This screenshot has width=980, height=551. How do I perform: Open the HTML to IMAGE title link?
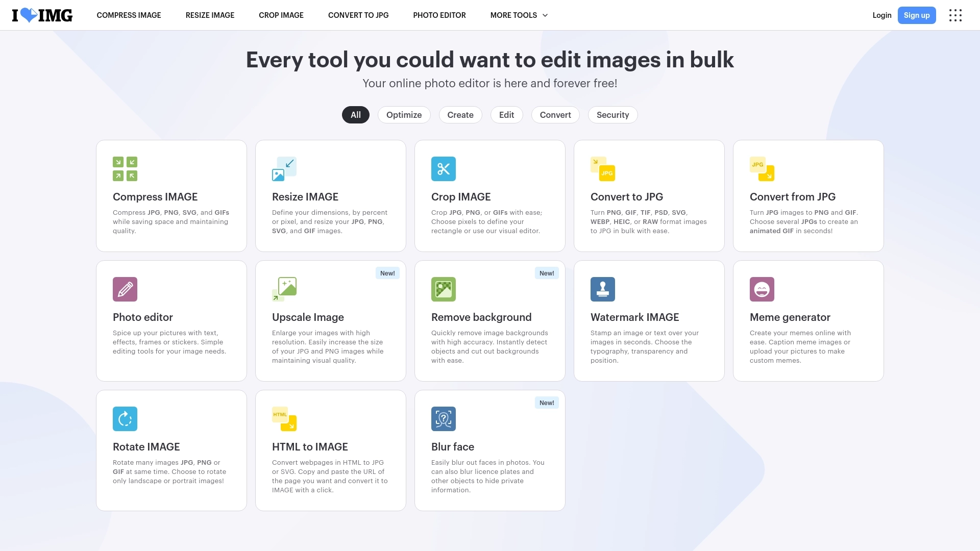point(310,447)
